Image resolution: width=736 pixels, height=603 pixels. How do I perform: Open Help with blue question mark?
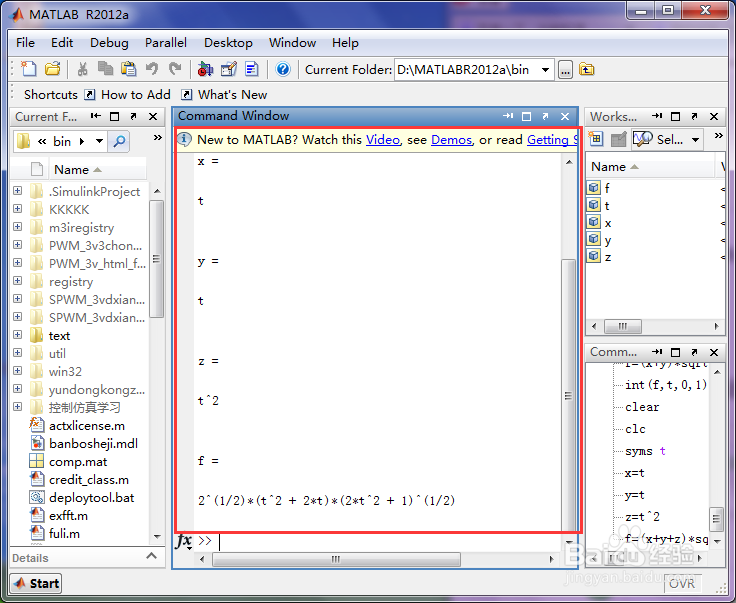[x=283, y=69]
